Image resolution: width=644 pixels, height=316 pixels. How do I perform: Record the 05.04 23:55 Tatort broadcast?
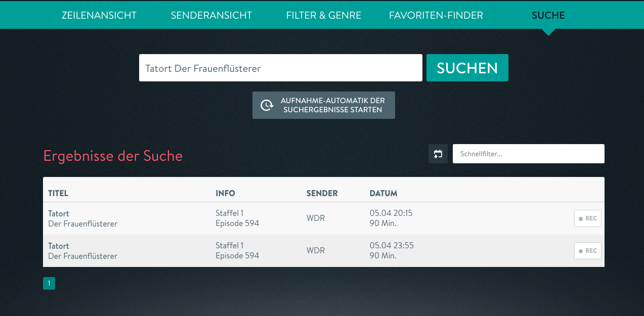pos(588,251)
